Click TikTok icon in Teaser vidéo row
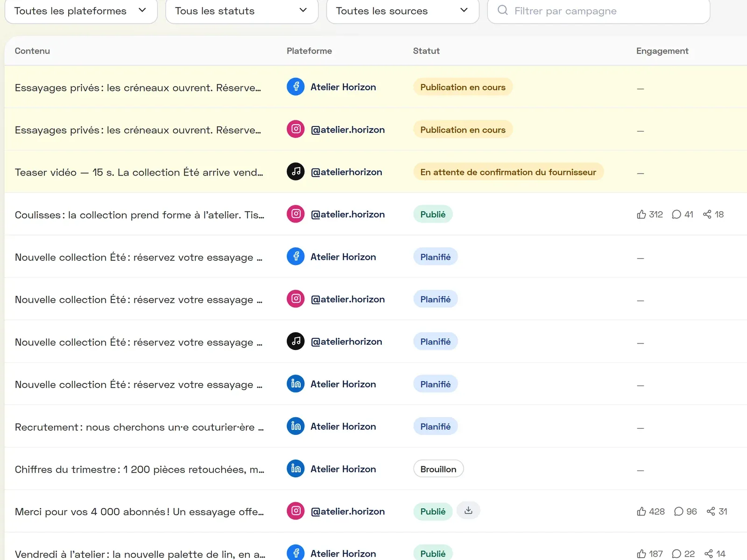This screenshot has height=560, width=747. pyautogui.click(x=296, y=172)
